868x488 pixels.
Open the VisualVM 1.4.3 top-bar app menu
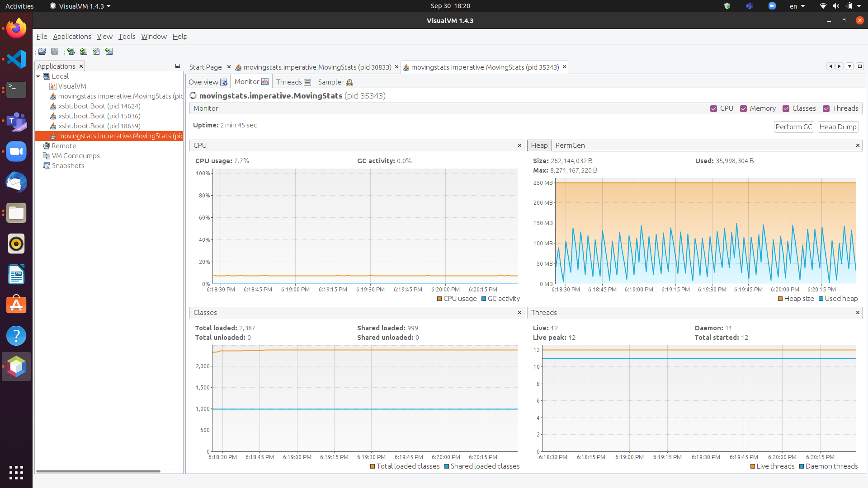point(80,6)
